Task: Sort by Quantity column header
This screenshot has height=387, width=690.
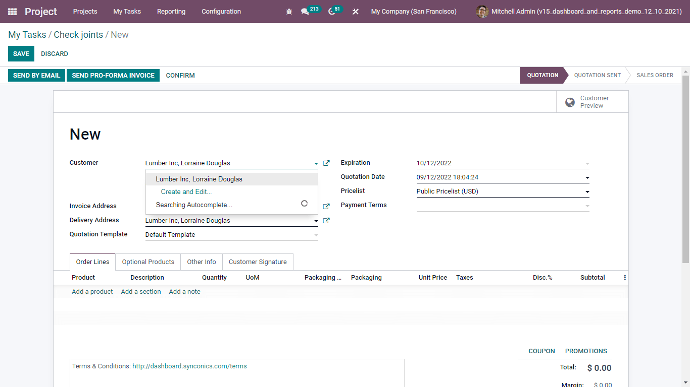Action: coord(214,277)
